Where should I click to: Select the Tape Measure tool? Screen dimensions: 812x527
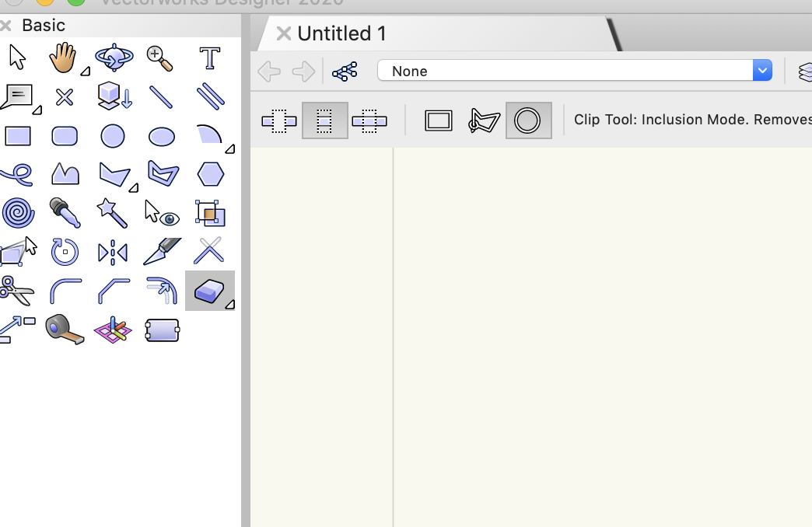tap(64, 329)
